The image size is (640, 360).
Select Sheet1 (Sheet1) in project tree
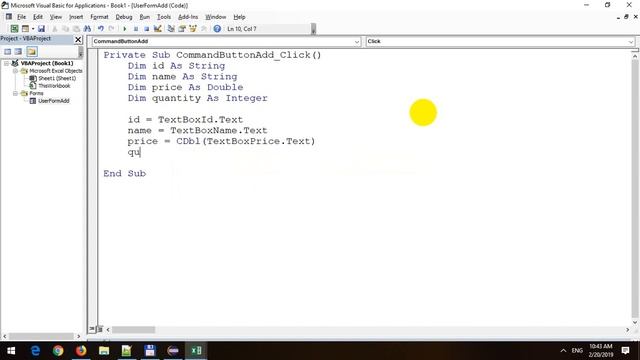tap(56, 78)
